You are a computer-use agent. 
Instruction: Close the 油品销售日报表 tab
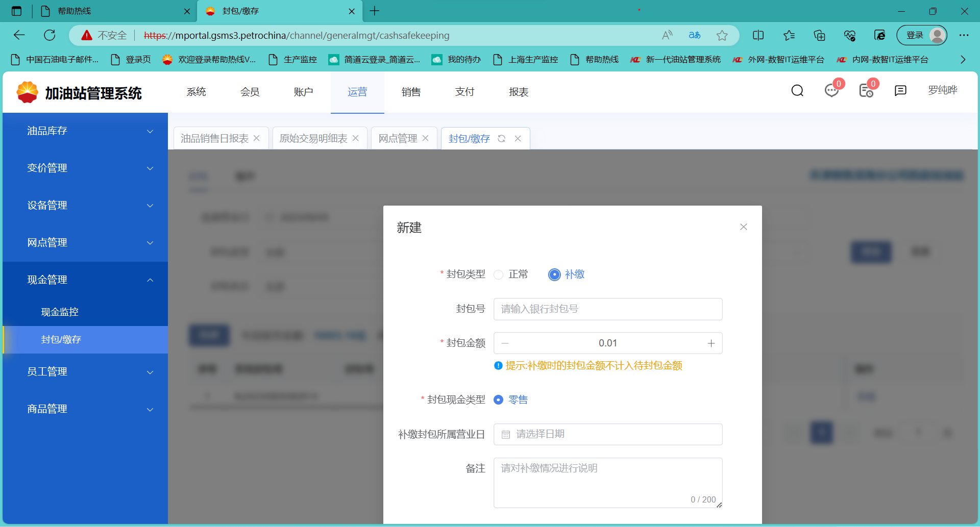point(257,138)
